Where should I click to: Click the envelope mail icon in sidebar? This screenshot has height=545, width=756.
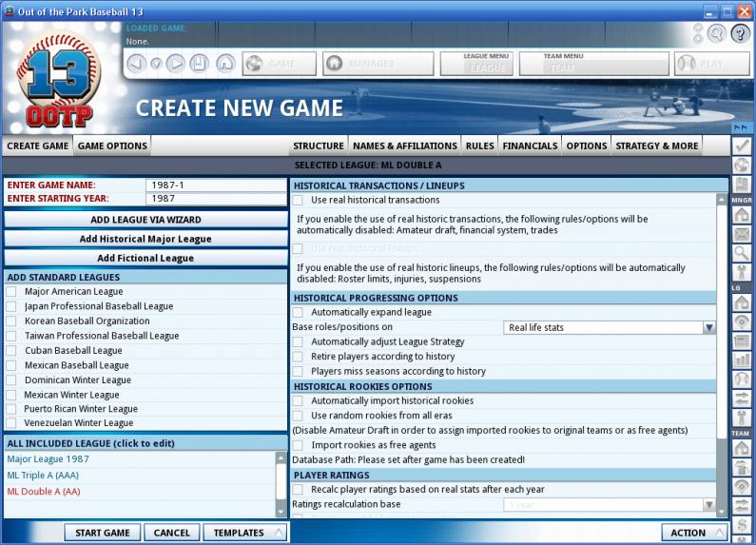pyautogui.click(x=742, y=234)
